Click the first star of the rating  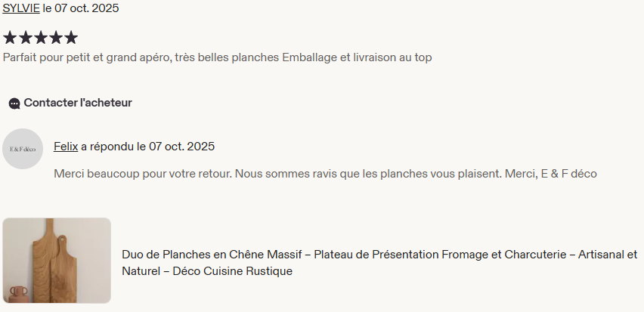(10, 38)
